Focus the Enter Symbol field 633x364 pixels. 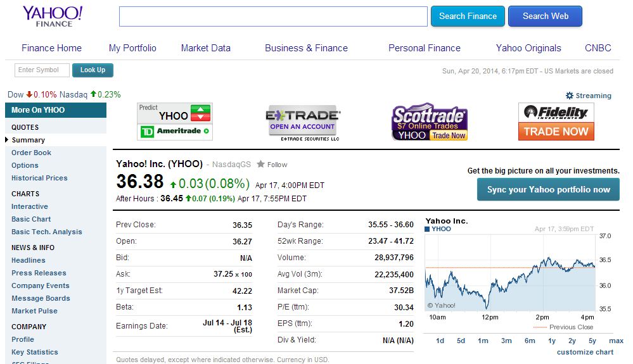tap(42, 70)
